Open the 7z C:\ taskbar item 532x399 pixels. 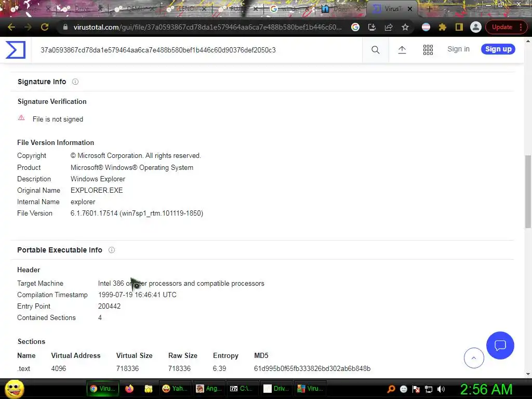pyautogui.click(x=242, y=389)
